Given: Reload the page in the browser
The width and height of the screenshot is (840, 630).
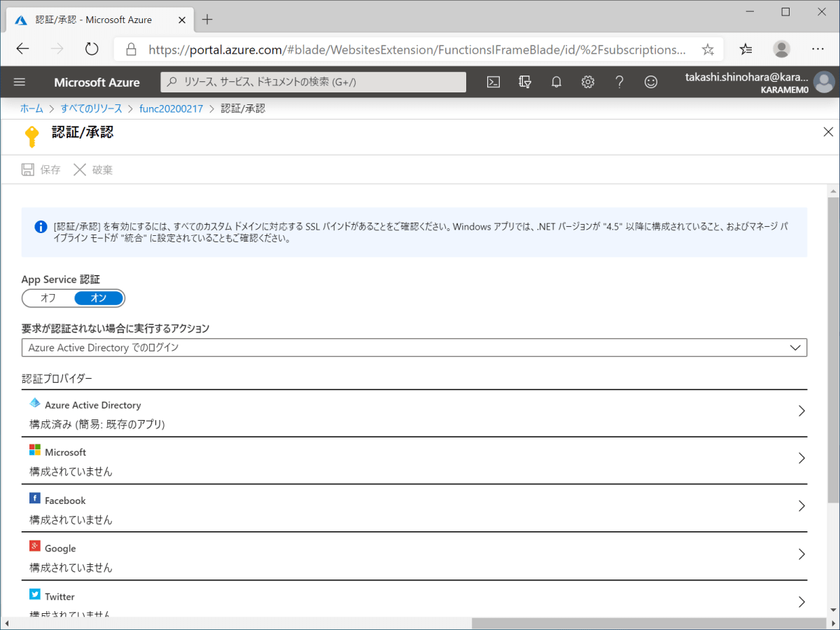Looking at the screenshot, I should click(x=92, y=49).
